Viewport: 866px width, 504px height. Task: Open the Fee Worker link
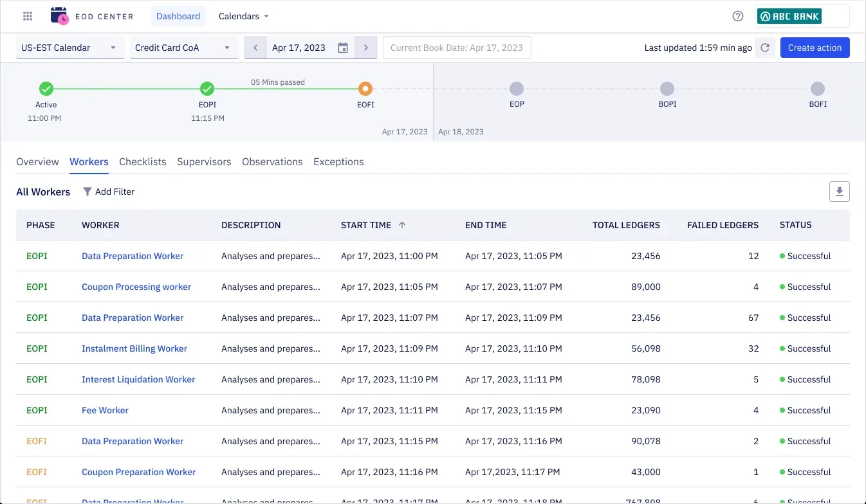(x=105, y=410)
